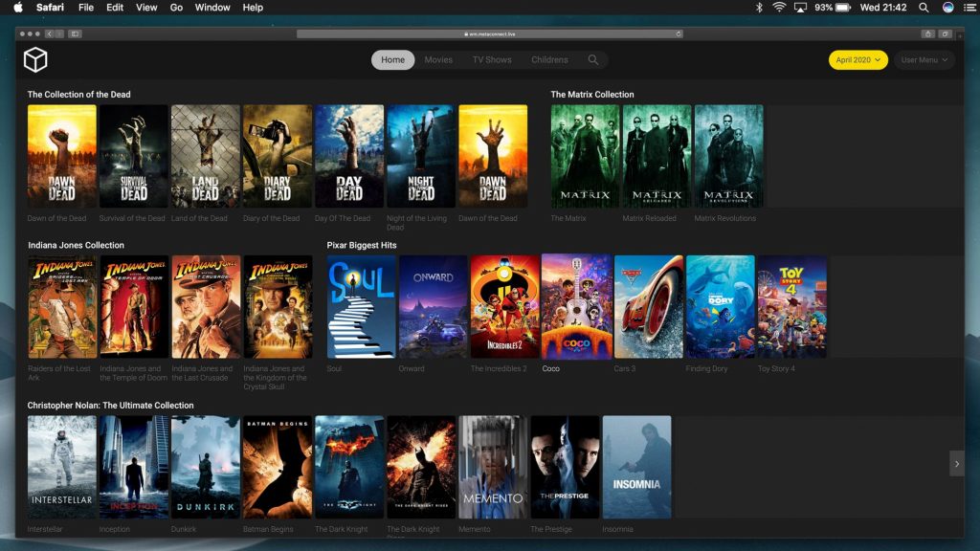
Task: Click the Safari sidebar toggle icon
Action: click(75, 33)
